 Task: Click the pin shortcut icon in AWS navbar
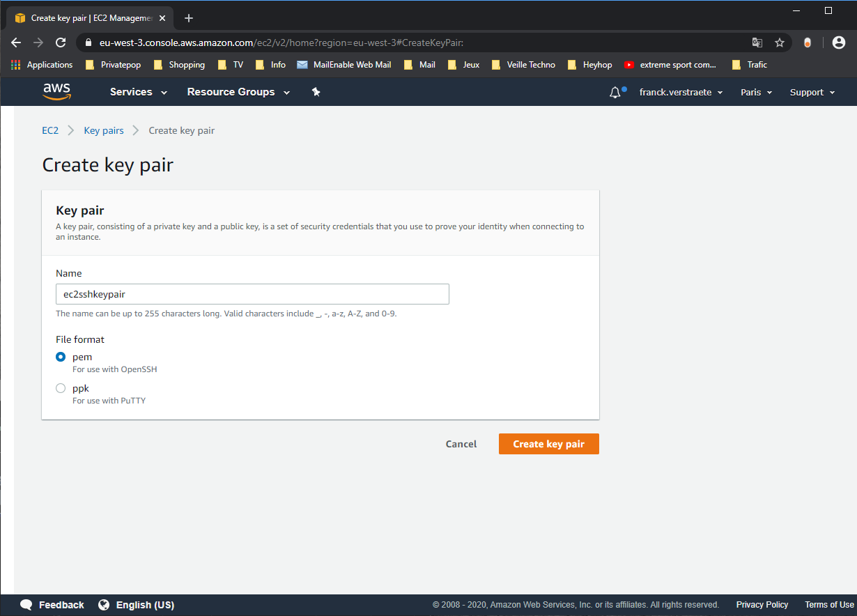tap(316, 92)
